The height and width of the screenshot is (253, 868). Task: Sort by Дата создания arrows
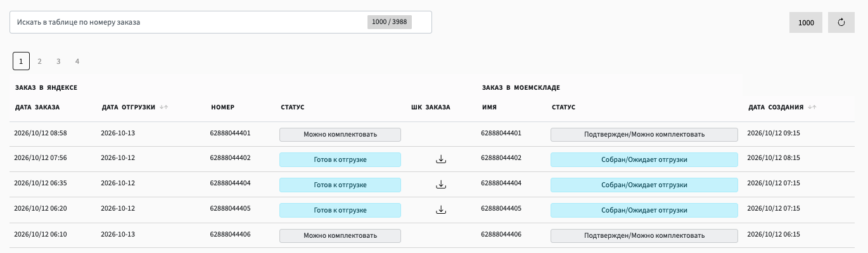[x=812, y=108]
